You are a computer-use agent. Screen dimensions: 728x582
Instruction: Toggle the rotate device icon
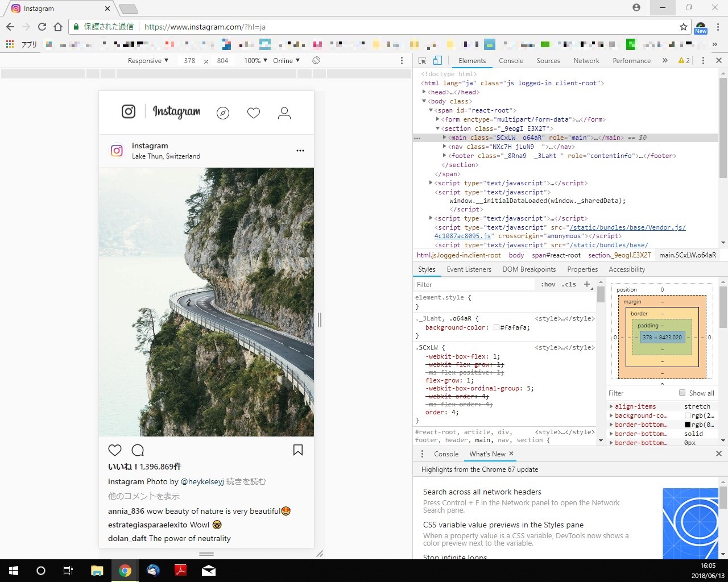(x=316, y=60)
